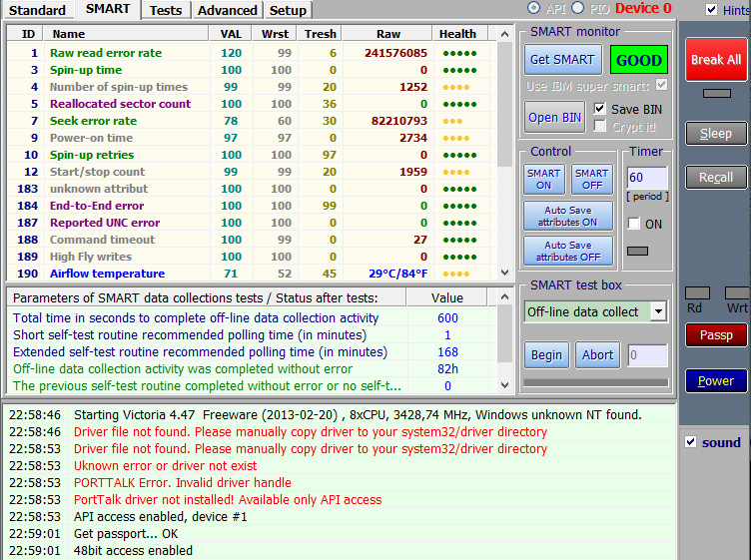Uncheck the Save BIN checkbox
Screen dimensions: 751x560
coord(599,109)
